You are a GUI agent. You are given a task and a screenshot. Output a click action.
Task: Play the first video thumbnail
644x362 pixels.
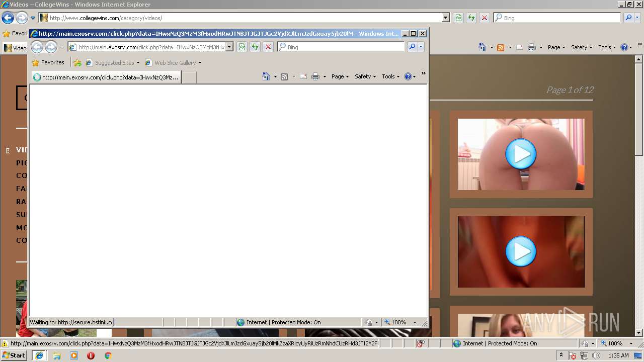[521, 154]
